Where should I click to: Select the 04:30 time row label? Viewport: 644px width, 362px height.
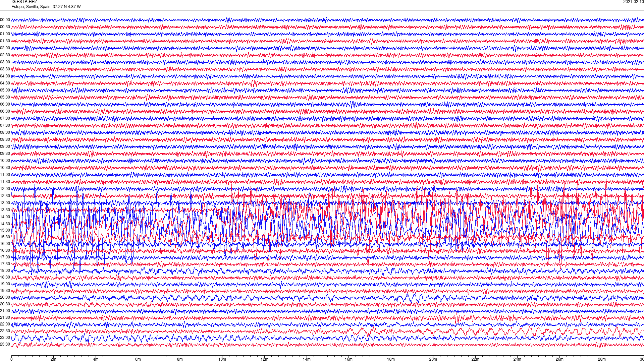[x=5, y=83]
